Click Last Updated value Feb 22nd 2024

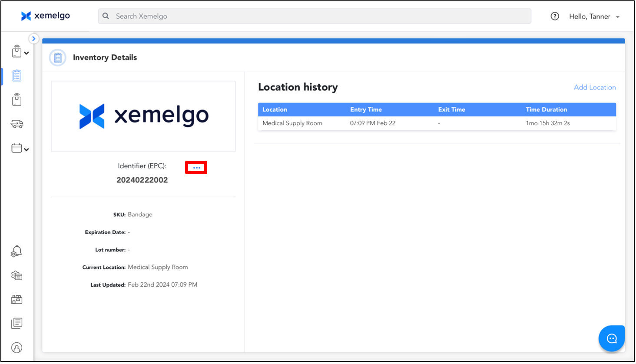tap(162, 285)
